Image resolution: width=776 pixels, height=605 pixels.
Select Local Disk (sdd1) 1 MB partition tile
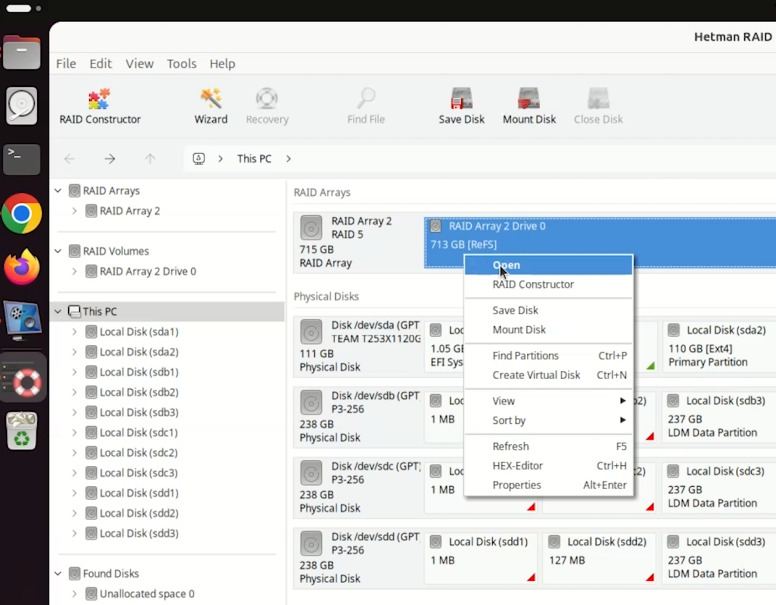click(481, 558)
